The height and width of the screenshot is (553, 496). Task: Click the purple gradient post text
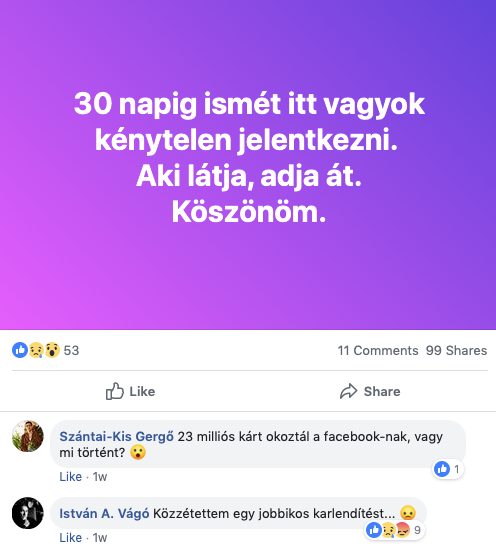[x=249, y=158]
